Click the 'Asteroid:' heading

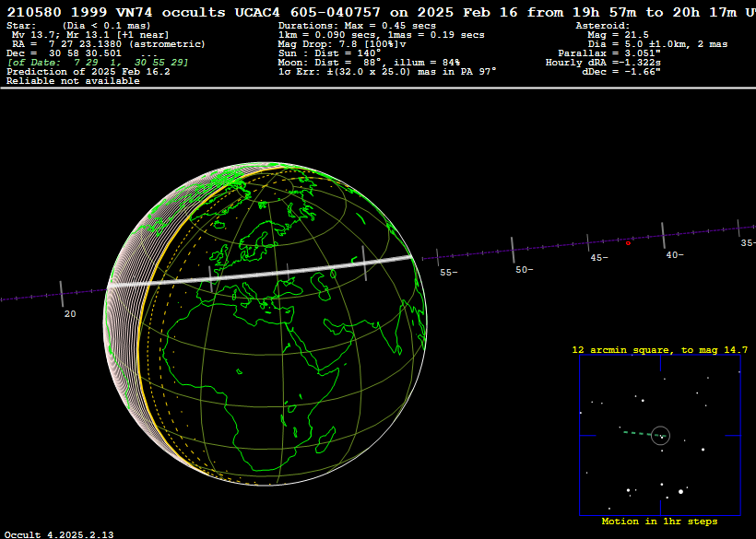pyautogui.click(x=603, y=26)
